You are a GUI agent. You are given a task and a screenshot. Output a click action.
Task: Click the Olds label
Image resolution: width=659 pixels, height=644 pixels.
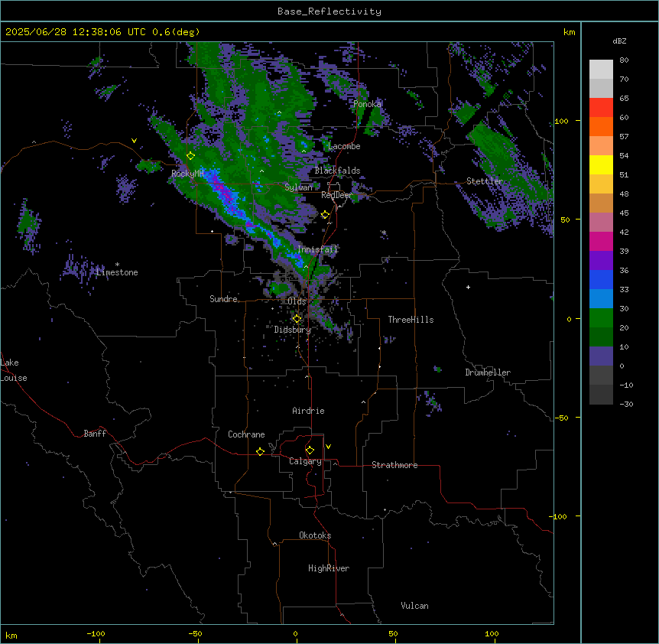297,301
